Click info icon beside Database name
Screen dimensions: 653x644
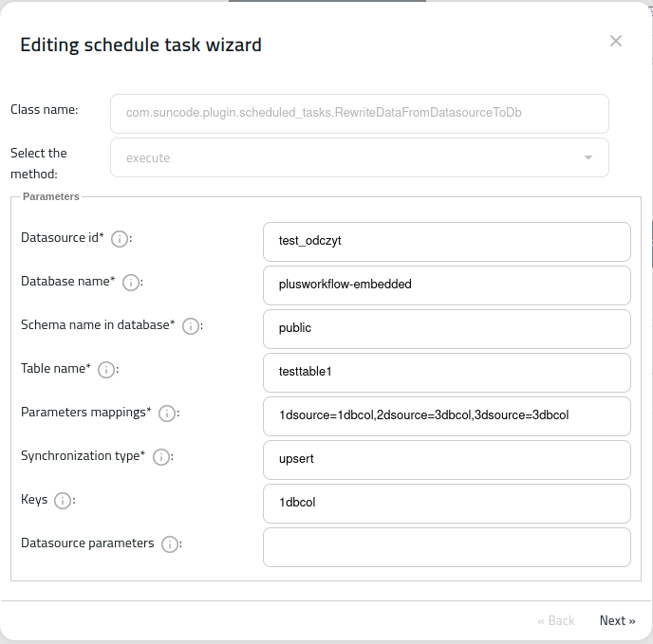131,283
